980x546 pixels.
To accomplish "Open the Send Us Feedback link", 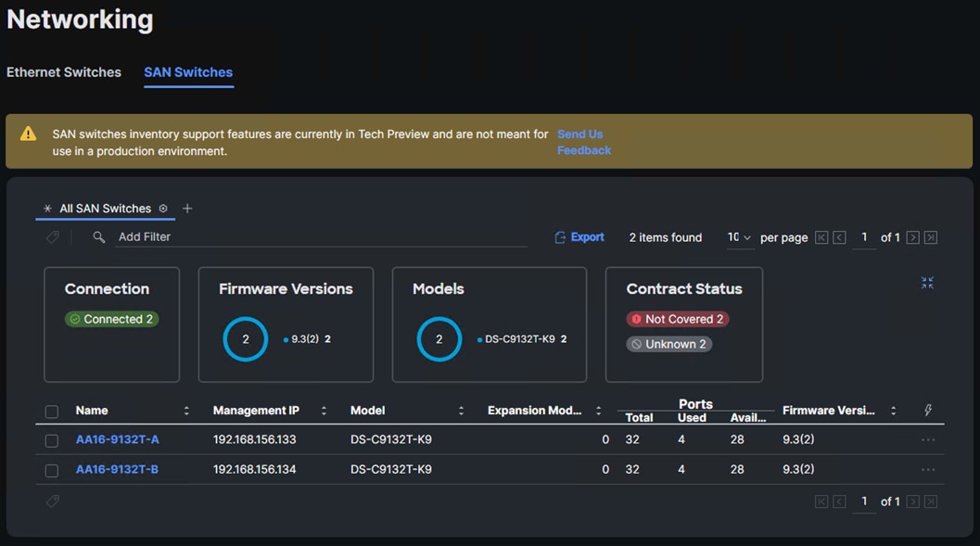I will (583, 142).
